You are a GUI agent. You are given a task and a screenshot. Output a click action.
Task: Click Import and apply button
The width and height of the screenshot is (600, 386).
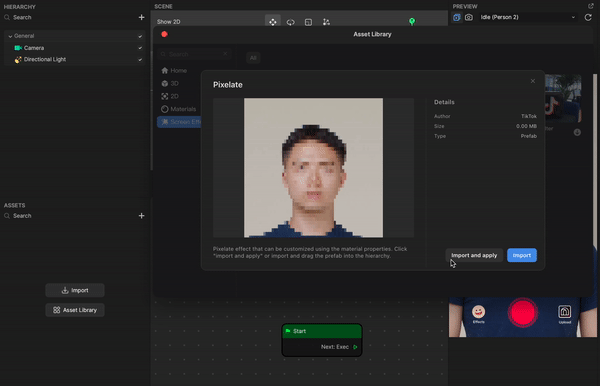click(474, 255)
